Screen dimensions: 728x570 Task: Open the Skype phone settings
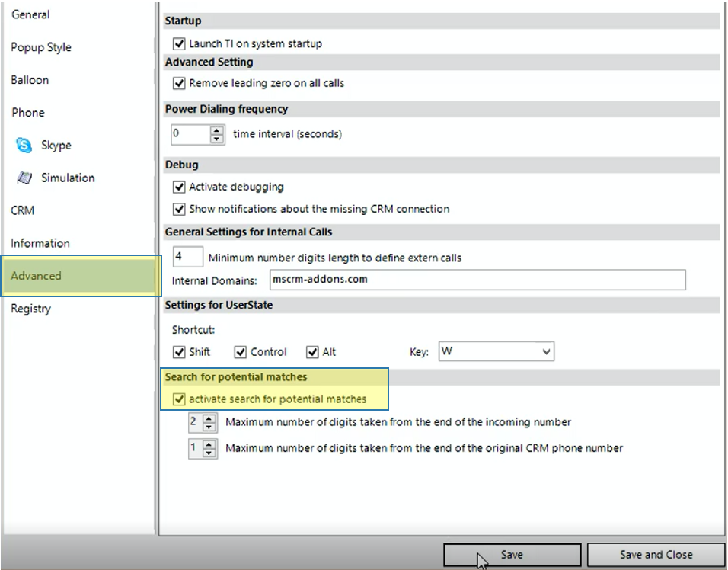[x=55, y=145]
